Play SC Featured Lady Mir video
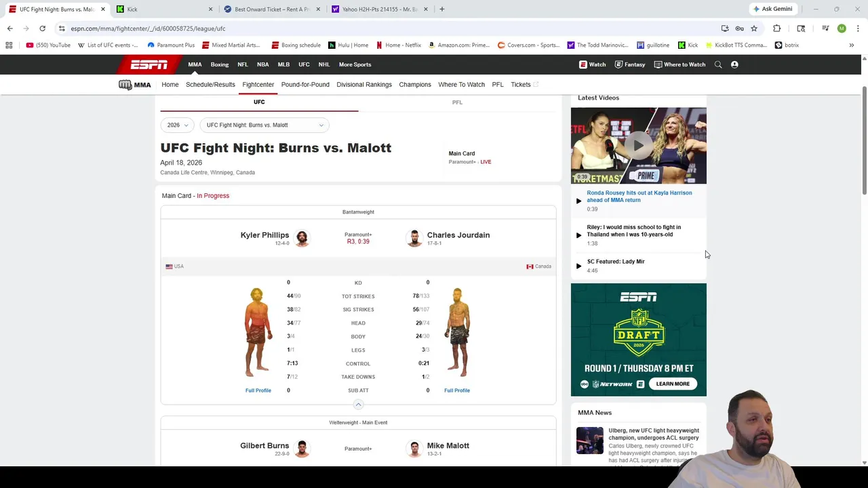 [x=578, y=266]
